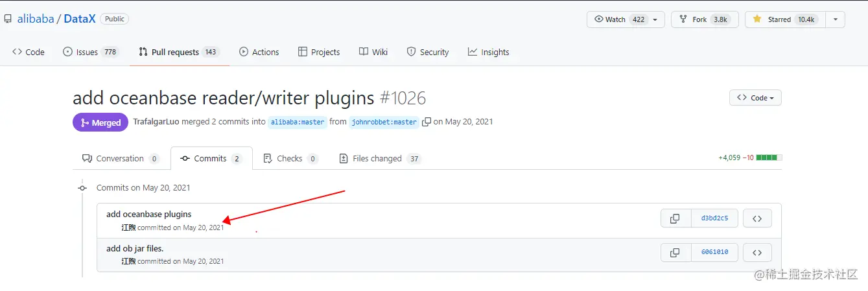The height and width of the screenshot is (291, 868).
Task: Go to the Actions tab
Action: click(259, 52)
